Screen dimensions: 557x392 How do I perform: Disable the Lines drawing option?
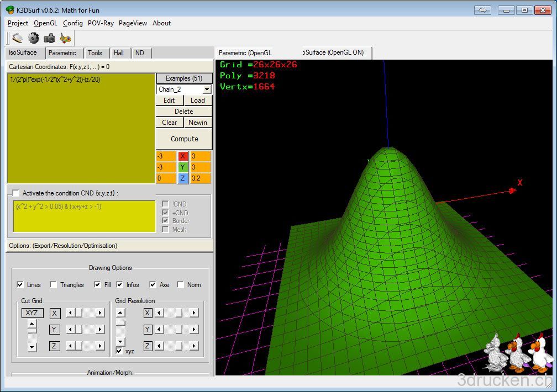pos(20,285)
